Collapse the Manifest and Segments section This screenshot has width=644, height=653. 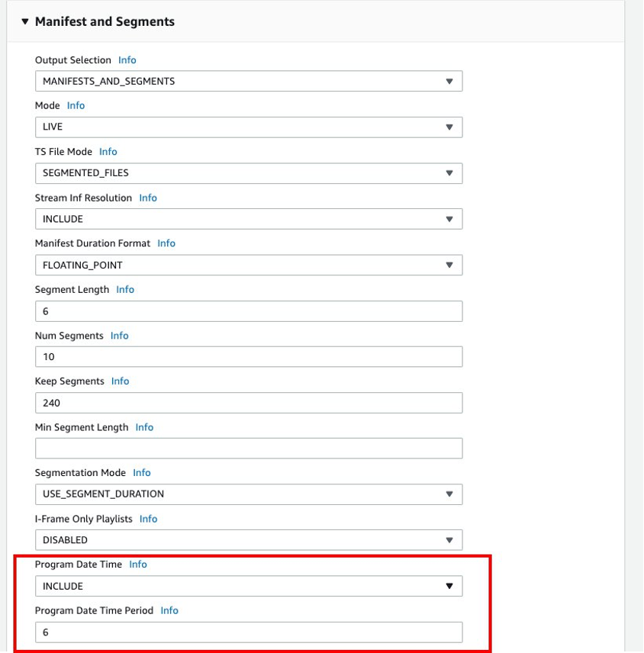click(x=27, y=21)
